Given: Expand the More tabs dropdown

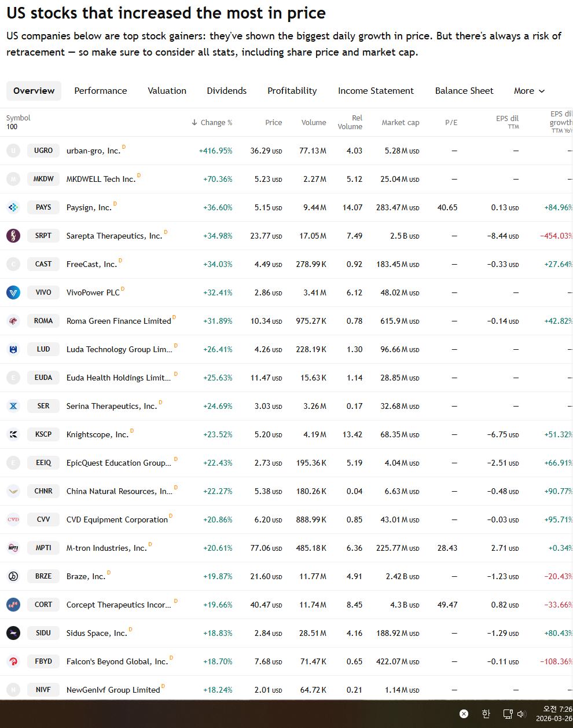Looking at the screenshot, I should [x=530, y=91].
